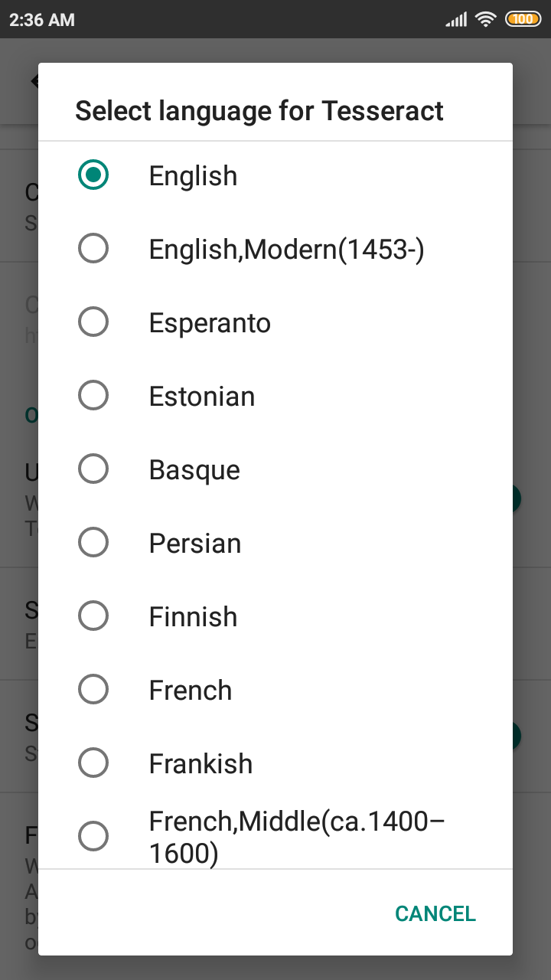This screenshot has height=980, width=551.
Task: Tap the dialog title Select language for Tesseract
Action: [259, 110]
